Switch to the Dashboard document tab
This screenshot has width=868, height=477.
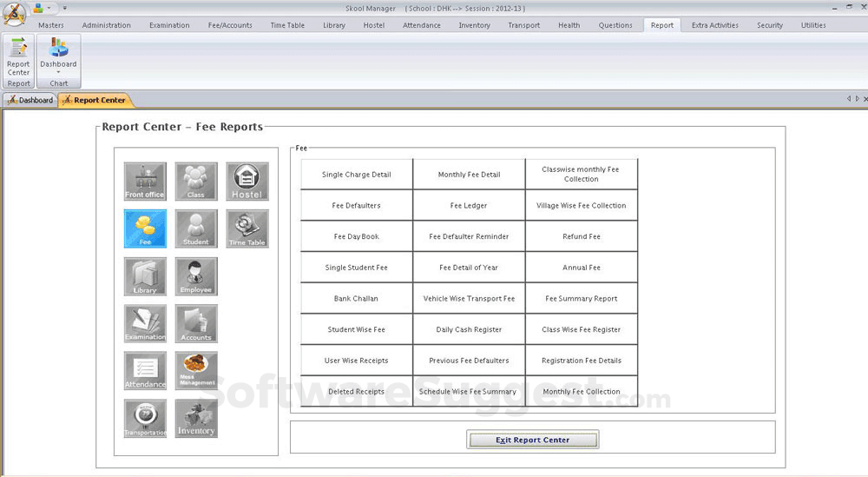pos(30,100)
